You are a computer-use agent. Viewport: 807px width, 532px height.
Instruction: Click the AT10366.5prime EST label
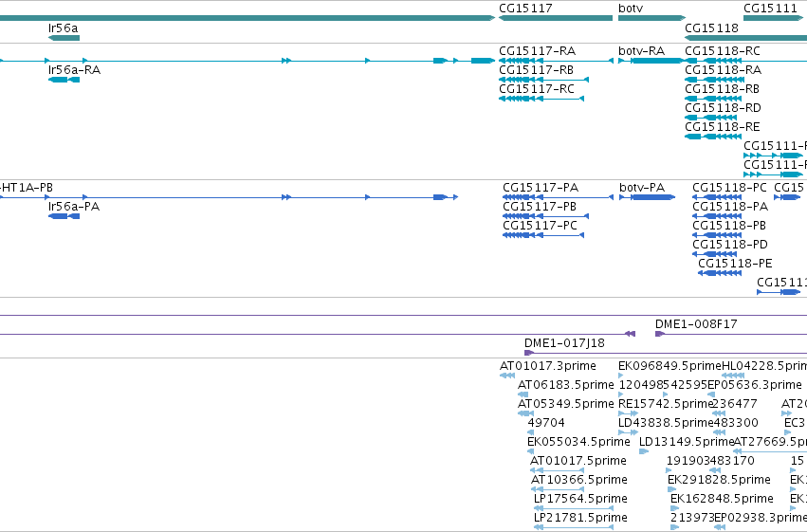point(579,481)
